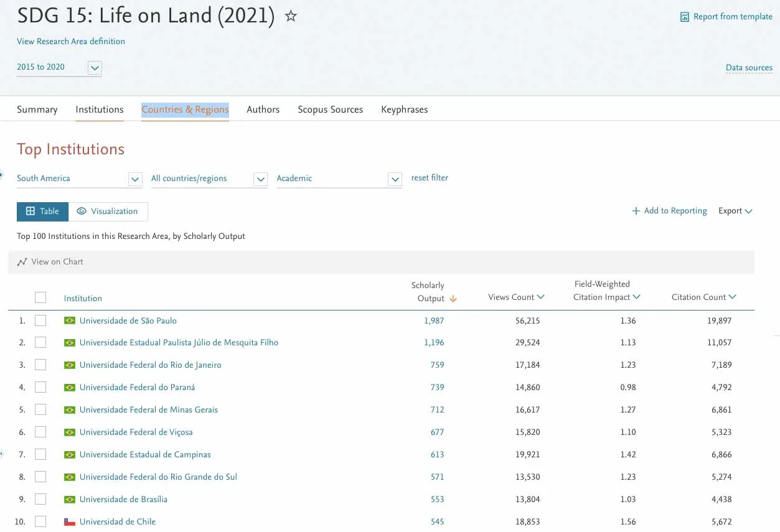Viewport: 780px width, 532px height.
Task: Click flag beside Universidade Estadual Paulista
Action: [x=70, y=342]
